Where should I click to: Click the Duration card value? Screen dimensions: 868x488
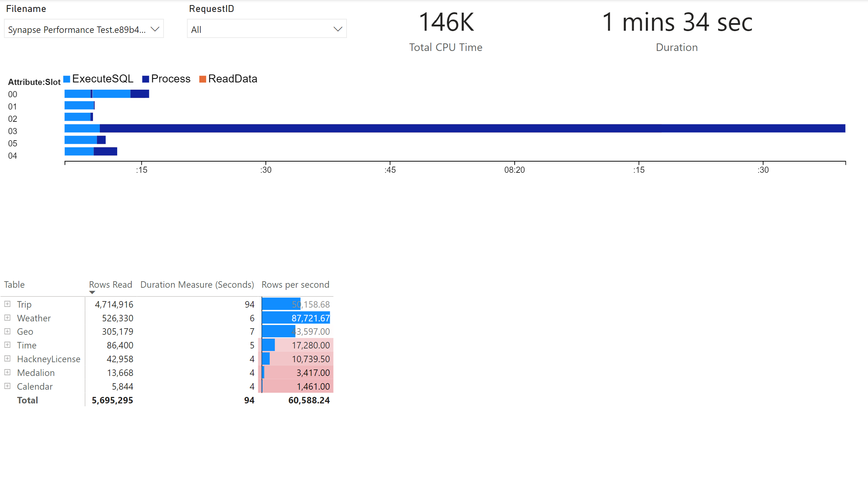[677, 22]
